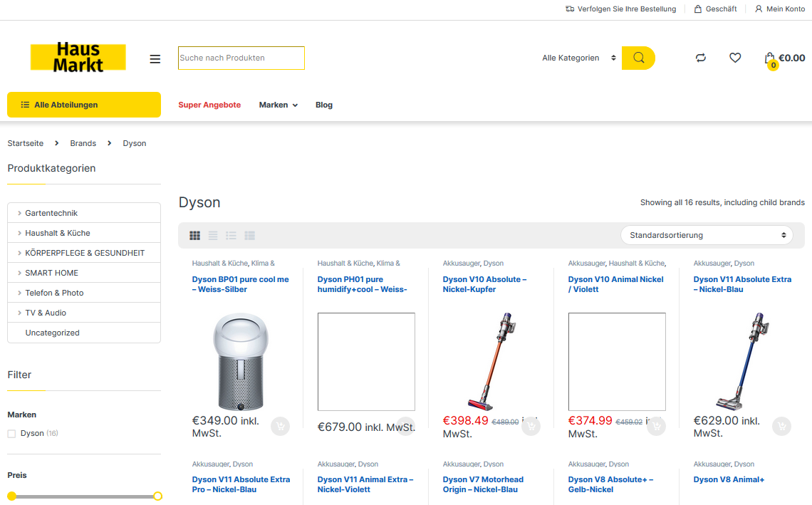Add Dyson V10 Absolute to cart

coord(531,426)
